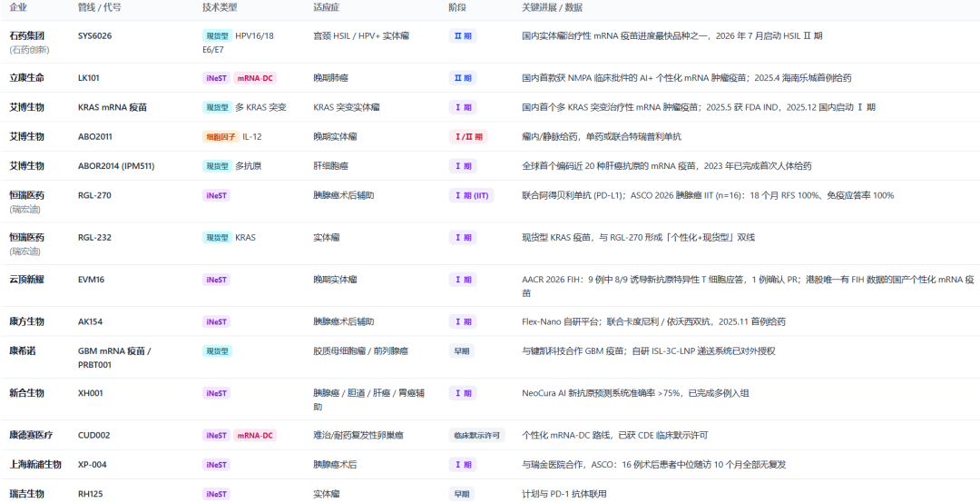
Task: Click the iNeST tag in the EVM16 row
Action: click(216, 280)
